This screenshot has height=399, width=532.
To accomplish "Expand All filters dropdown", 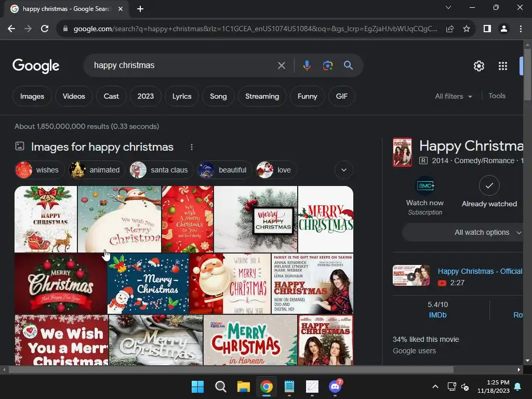I will 454,96.
